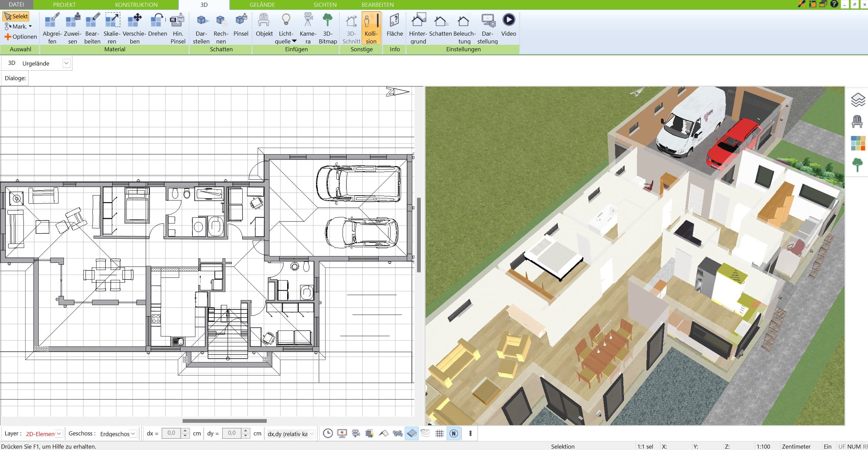Select the Abgreifen material tool
The width and height of the screenshot is (868, 450).
pos(52,28)
